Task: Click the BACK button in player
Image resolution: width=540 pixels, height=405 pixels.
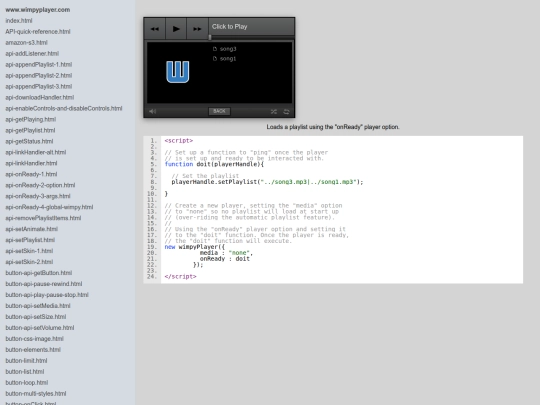Action: tap(219, 111)
